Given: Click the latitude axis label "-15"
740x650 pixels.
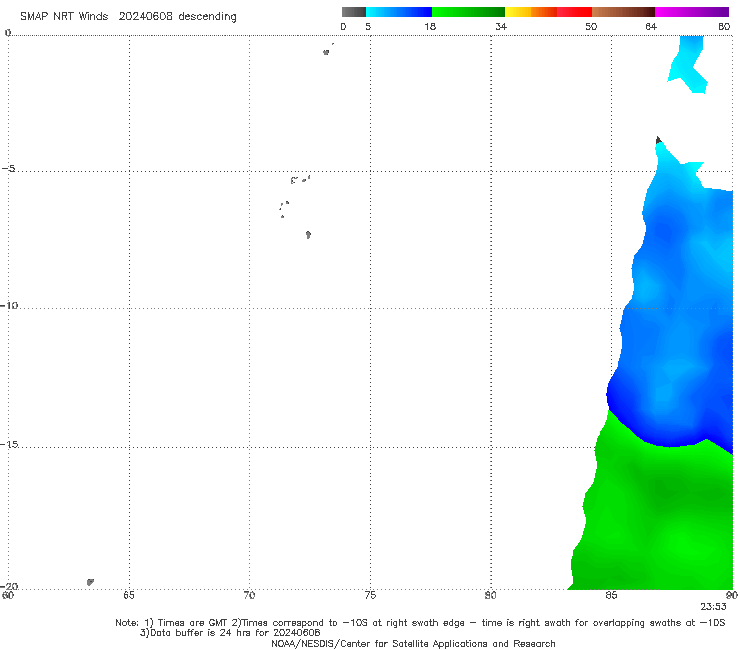Looking at the screenshot, I should coord(9,444).
